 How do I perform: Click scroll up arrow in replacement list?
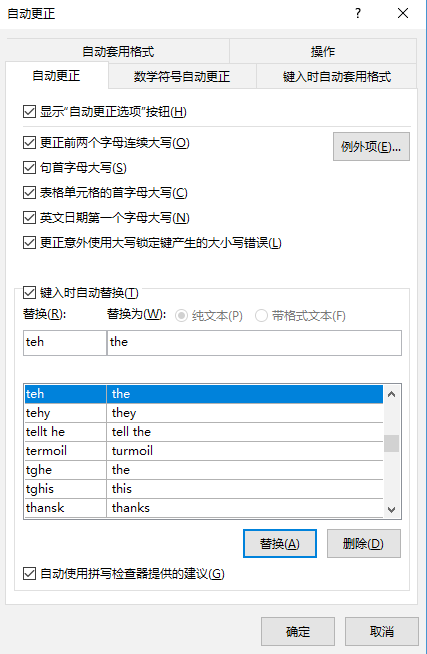click(391, 394)
